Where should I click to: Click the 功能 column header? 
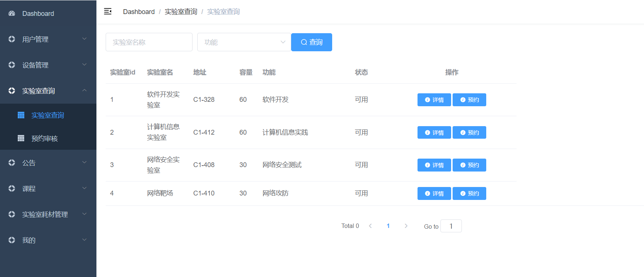[x=269, y=72]
